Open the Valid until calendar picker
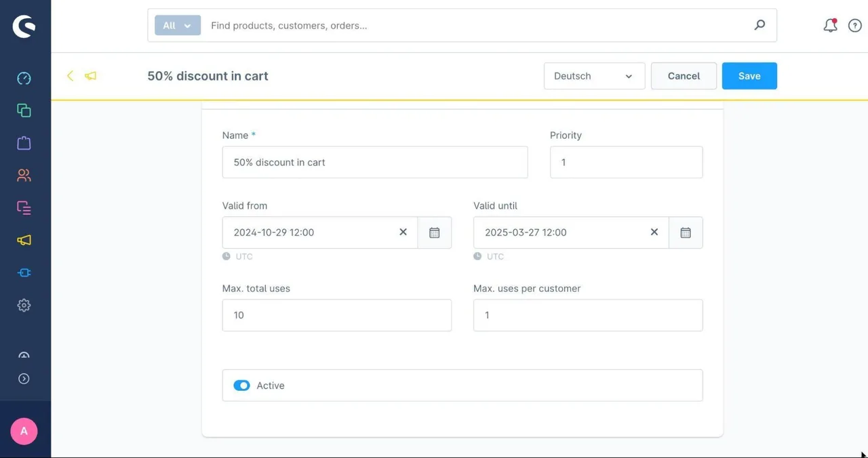Image resolution: width=868 pixels, height=458 pixels. [686, 232]
